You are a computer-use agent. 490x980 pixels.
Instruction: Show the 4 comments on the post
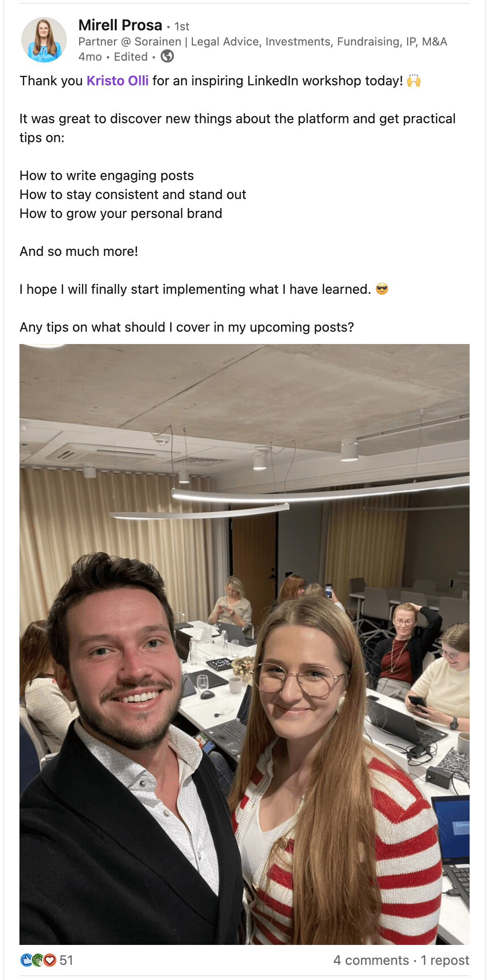click(x=371, y=960)
